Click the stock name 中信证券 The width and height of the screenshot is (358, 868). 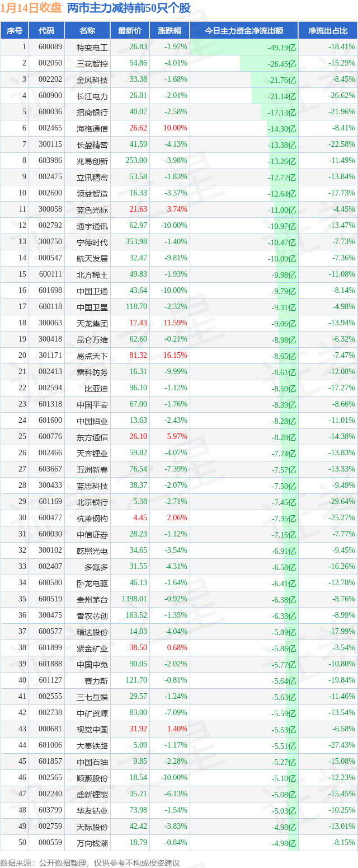pos(92,535)
